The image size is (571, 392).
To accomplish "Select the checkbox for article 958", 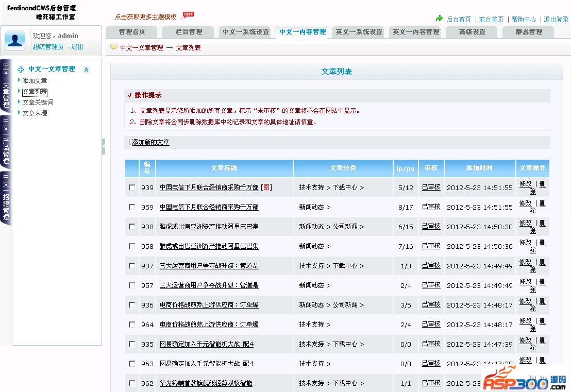I will click(x=132, y=246).
